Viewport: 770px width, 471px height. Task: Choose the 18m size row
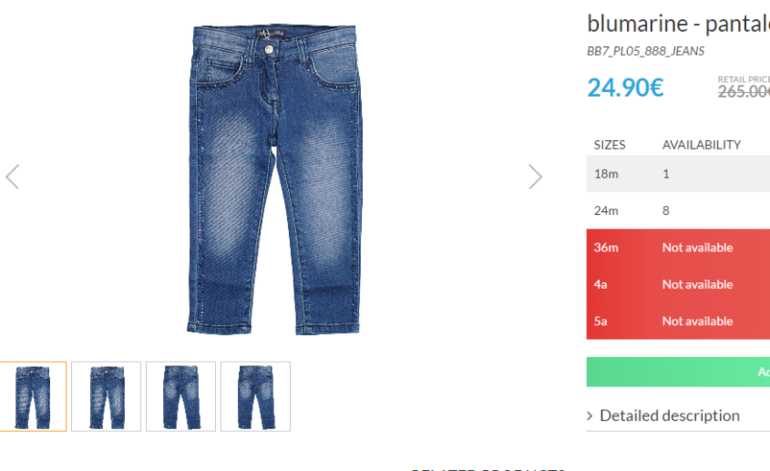(678, 174)
